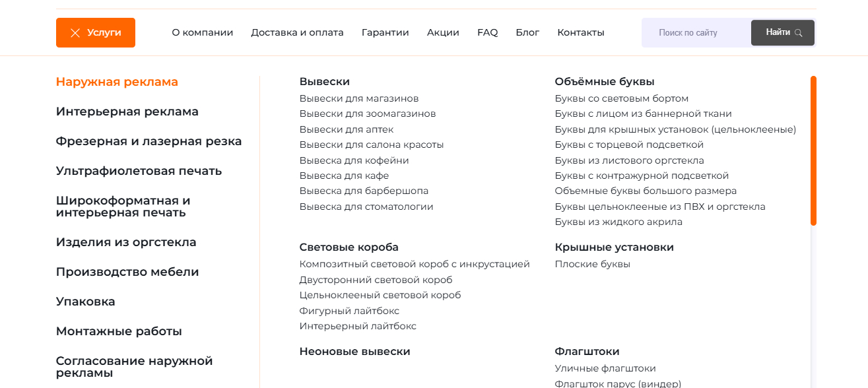
Task: Click the Вывески для аптек link
Action: pos(346,129)
